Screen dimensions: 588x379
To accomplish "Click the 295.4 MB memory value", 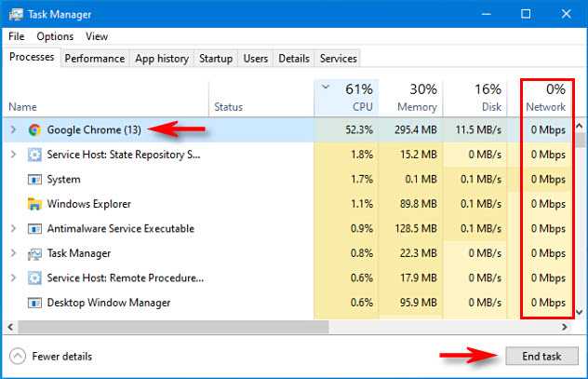I will (x=416, y=129).
